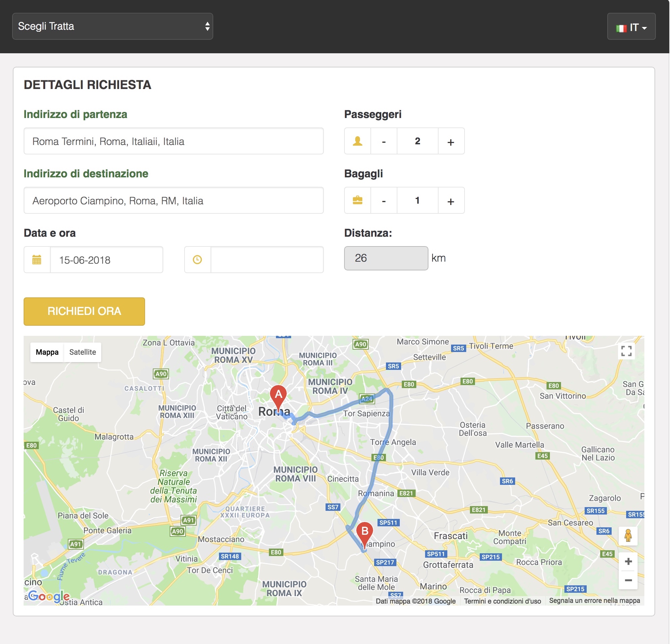Click the calendar icon beside the date

click(x=37, y=260)
